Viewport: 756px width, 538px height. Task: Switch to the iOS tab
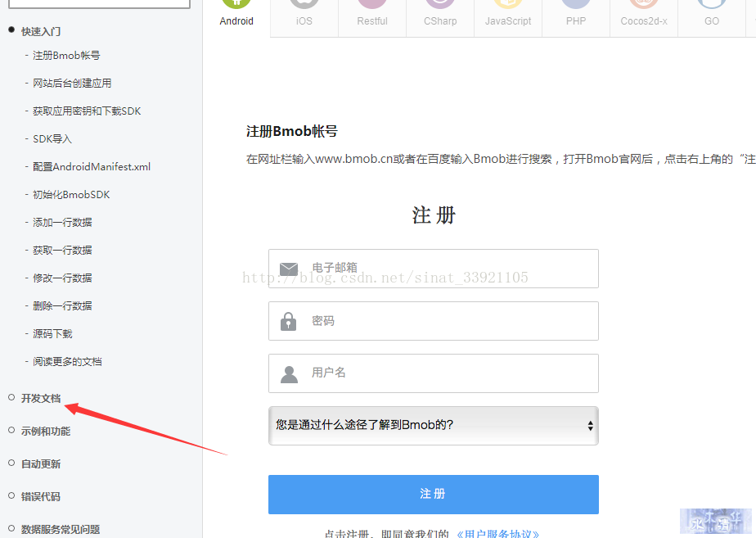(304, 17)
